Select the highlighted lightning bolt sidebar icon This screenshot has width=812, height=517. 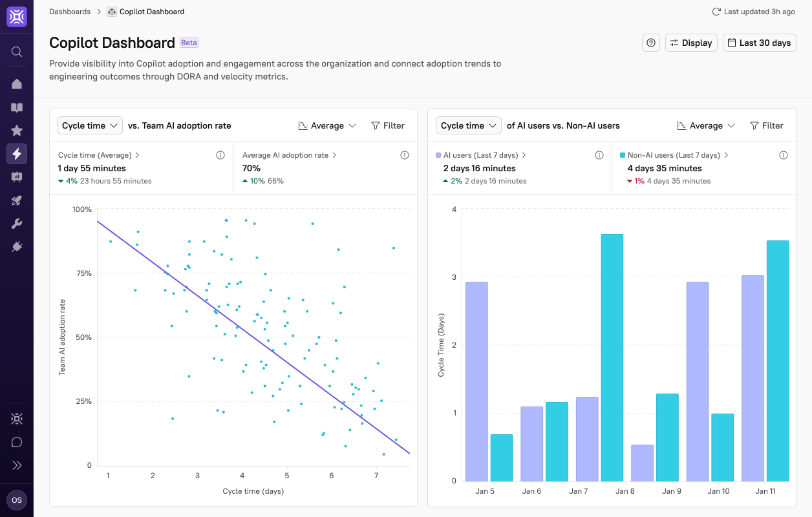[x=16, y=153]
